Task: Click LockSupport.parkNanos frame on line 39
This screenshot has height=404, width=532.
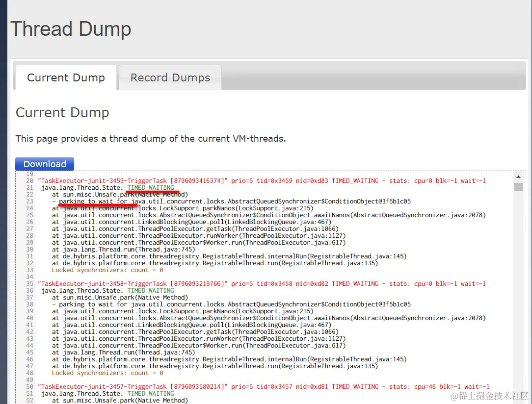Action: (183, 311)
